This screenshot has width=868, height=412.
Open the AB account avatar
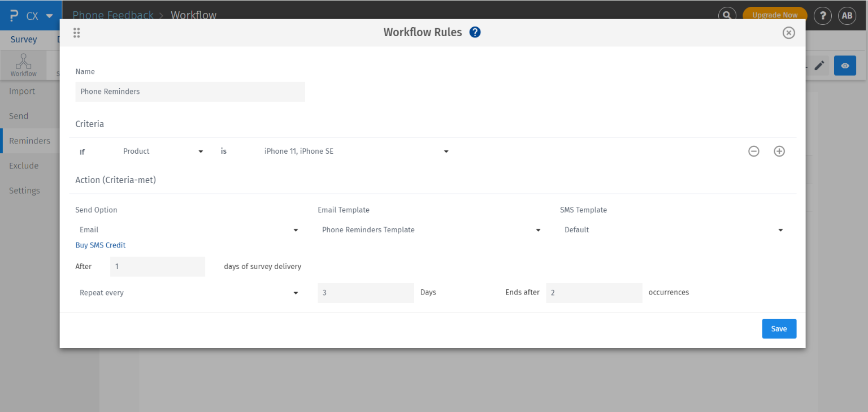click(x=847, y=15)
